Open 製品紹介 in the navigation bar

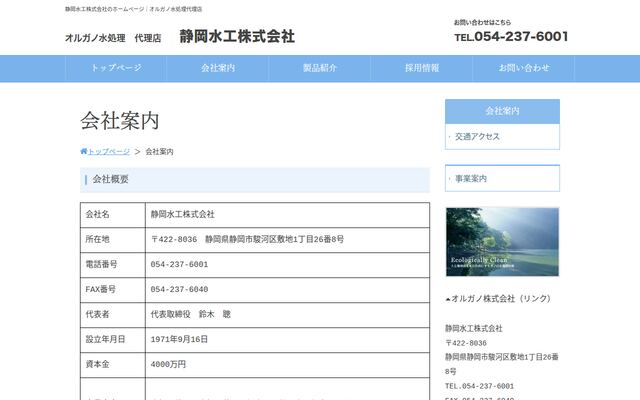(x=320, y=68)
